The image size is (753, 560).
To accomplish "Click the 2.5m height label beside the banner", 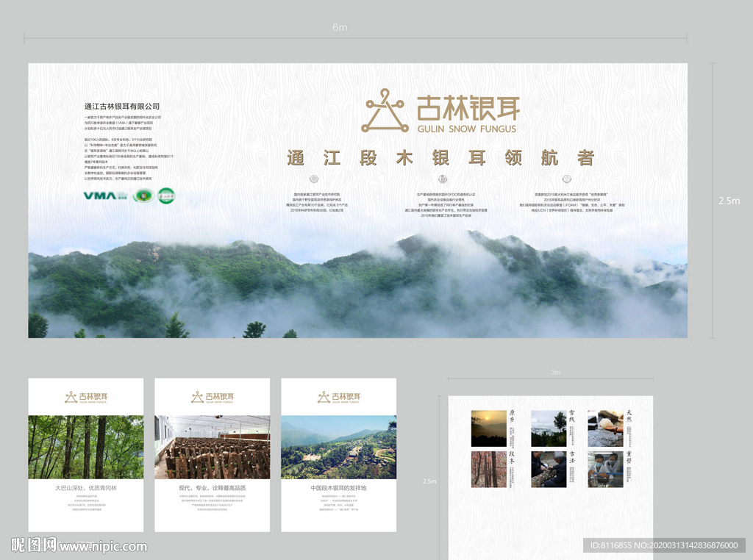I will point(729,201).
